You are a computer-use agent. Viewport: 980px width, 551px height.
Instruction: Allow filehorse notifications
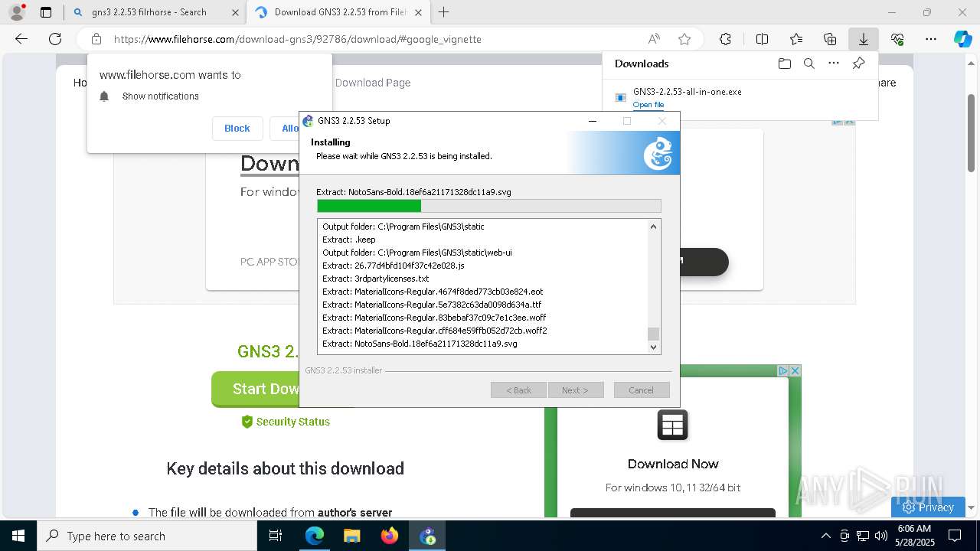pyautogui.click(x=291, y=129)
